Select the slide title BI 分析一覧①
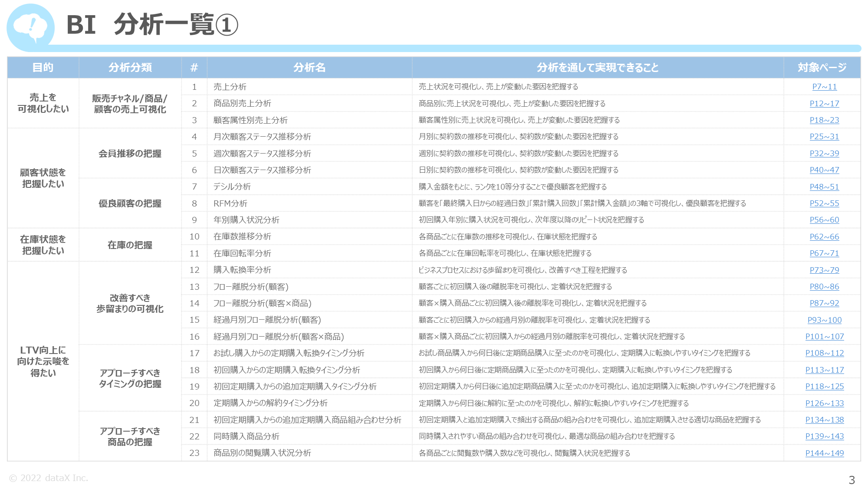The image size is (868, 488). pos(152,25)
